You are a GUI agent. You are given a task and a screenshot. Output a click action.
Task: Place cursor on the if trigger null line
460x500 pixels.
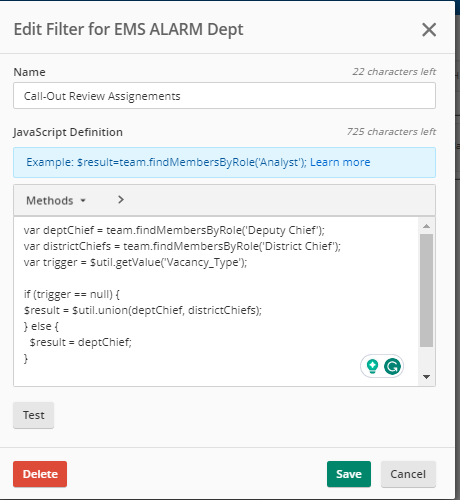click(72, 294)
